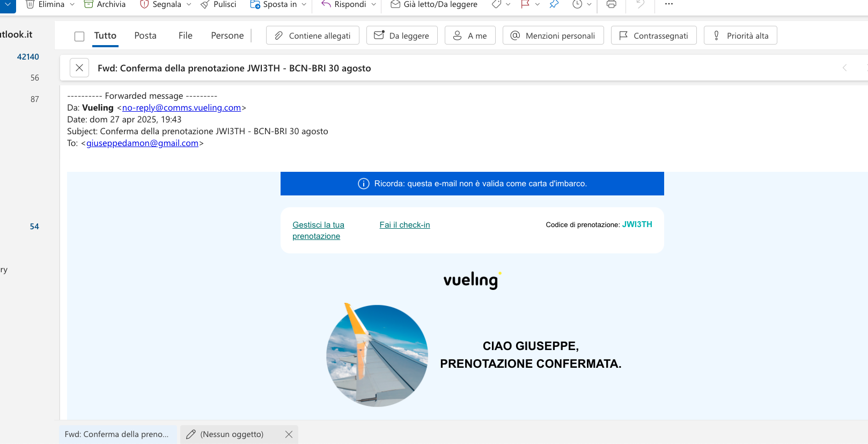Screen dimensions: 868x444
Task: Click the snooze clock icon
Action: [x=577, y=4]
